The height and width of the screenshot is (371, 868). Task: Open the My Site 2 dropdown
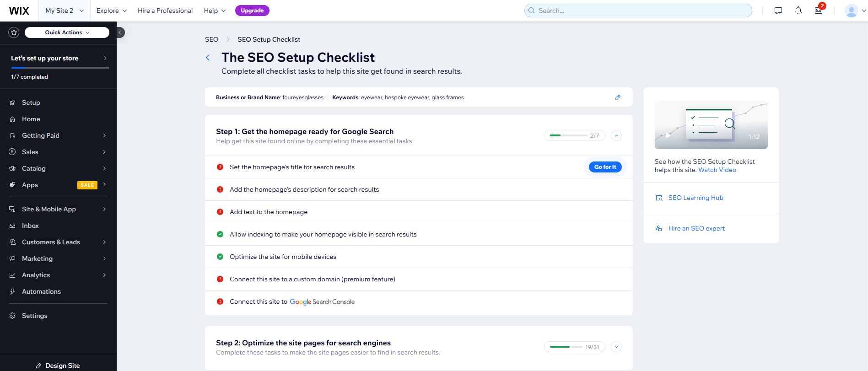[x=65, y=11]
